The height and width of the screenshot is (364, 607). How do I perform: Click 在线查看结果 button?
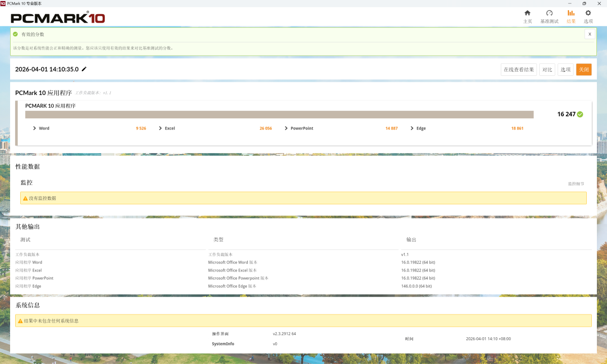519,70
